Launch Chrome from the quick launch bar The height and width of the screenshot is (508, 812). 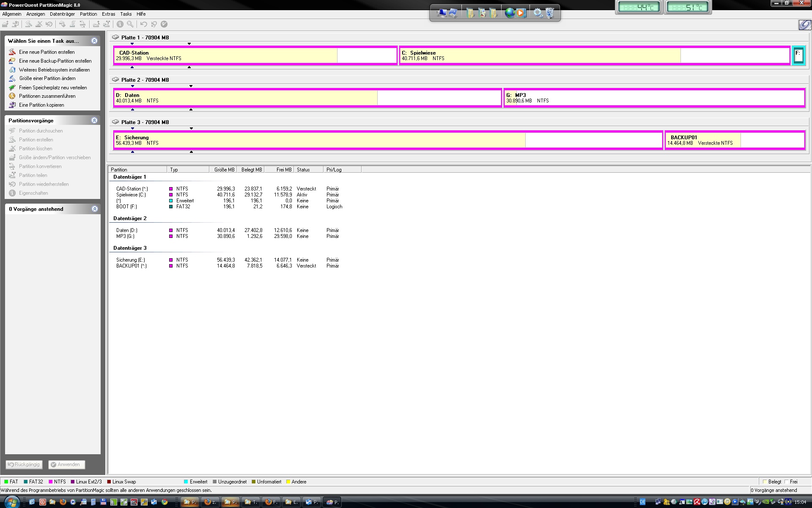coord(165,502)
